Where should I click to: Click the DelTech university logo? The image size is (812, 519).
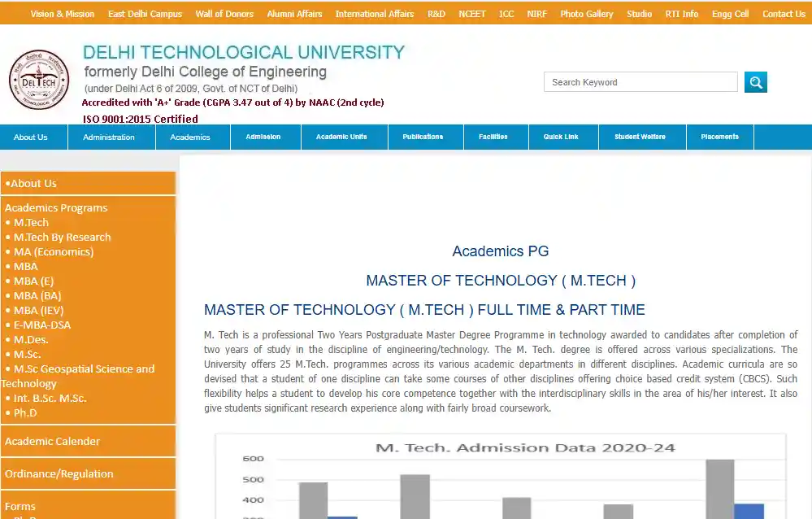(x=39, y=81)
